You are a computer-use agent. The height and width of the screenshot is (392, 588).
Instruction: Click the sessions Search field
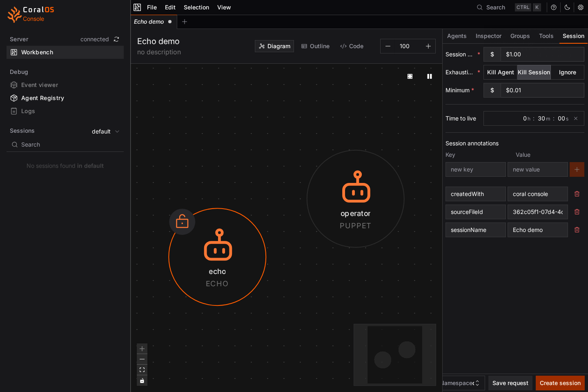pos(65,145)
